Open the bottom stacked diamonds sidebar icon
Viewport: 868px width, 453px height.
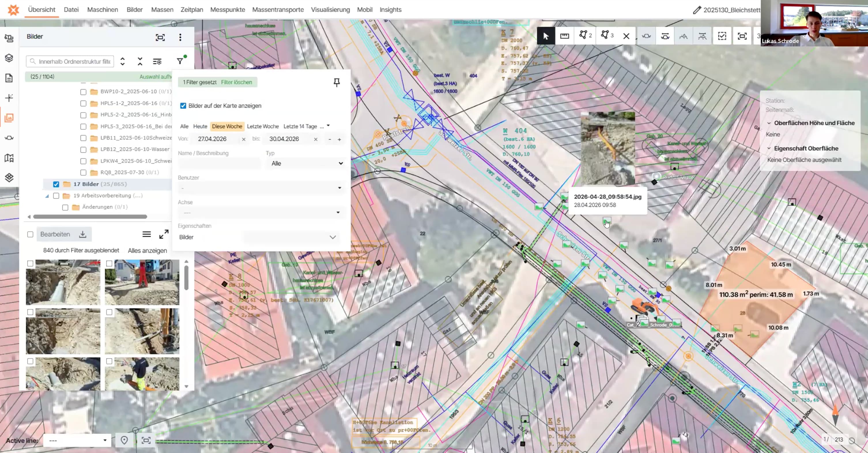9,177
